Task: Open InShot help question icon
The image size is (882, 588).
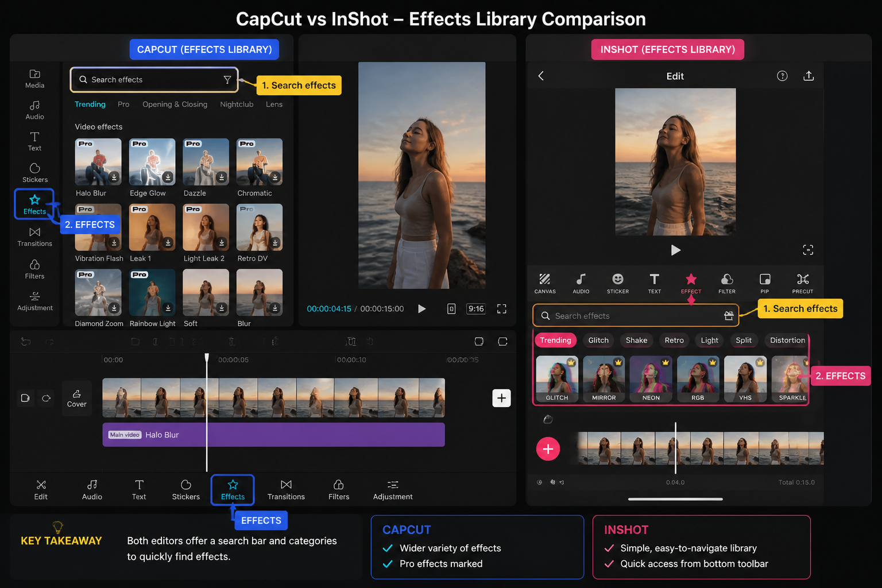Action: (782, 76)
